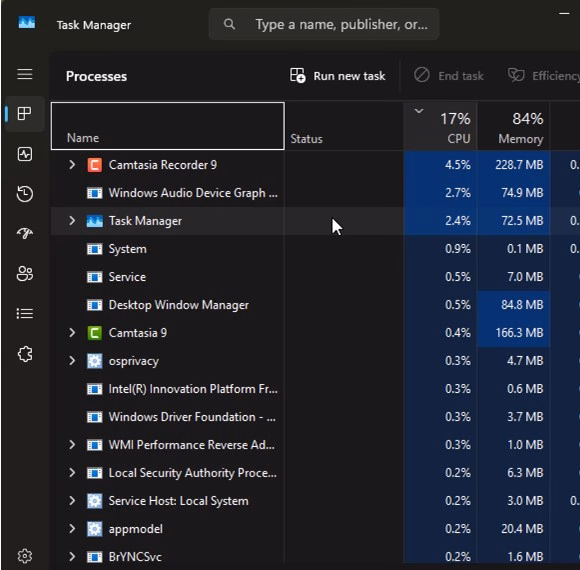Open the Details list sidebar icon
Image resolution: width=580 pixels, height=570 pixels.
[x=25, y=314]
